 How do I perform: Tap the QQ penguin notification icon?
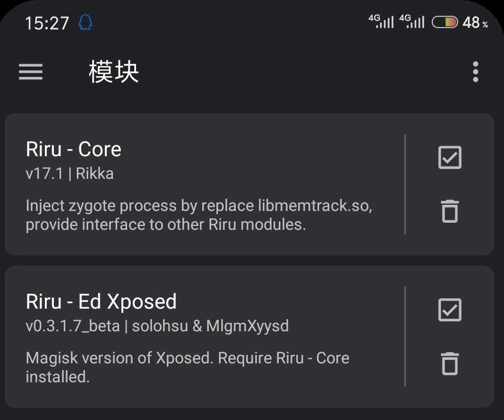85,23
